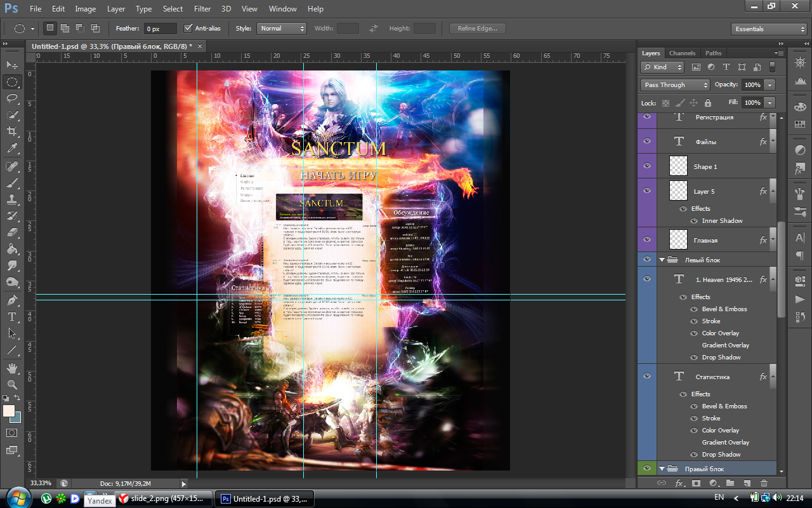
Task: Click the New selection mode icon
Action: (x=50, y=28)
